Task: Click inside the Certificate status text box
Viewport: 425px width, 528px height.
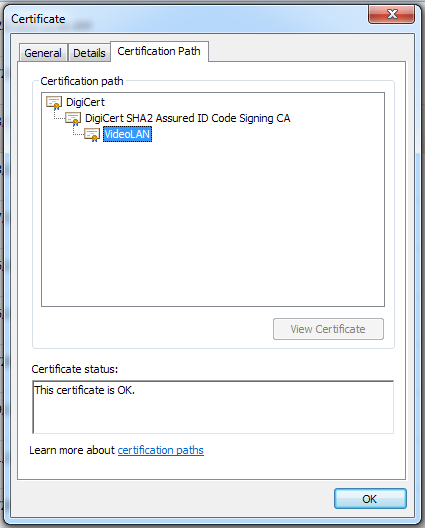Action: 213,407
